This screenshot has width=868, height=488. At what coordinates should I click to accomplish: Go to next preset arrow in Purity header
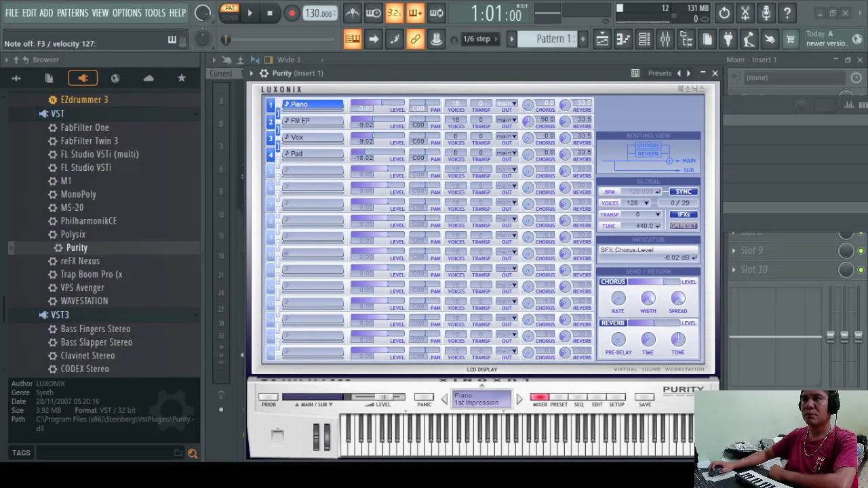(x=688, y=73)
